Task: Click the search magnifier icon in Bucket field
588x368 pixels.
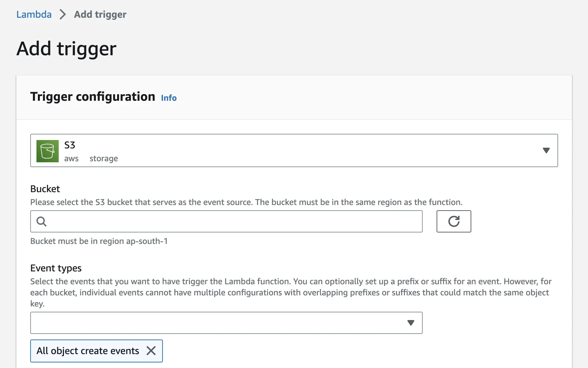Action: (x=42, y=221)
